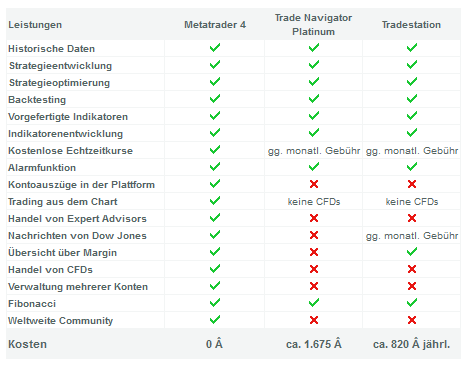The height and width of the screenshot is (379, 470).
Task: Select the Trade Navigator Platinum header
Action: tap(313, 25)
